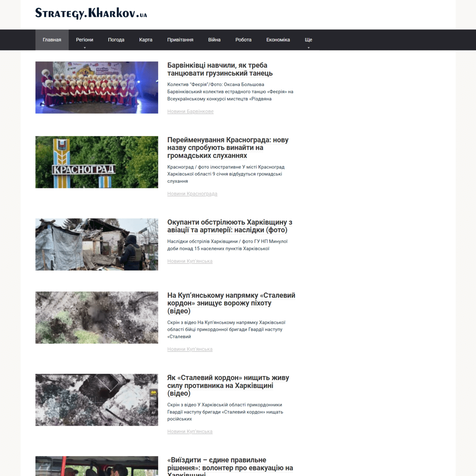
Task: Follow Новини Куп'янська link under shelling article
Action: (x=190, y=261)
